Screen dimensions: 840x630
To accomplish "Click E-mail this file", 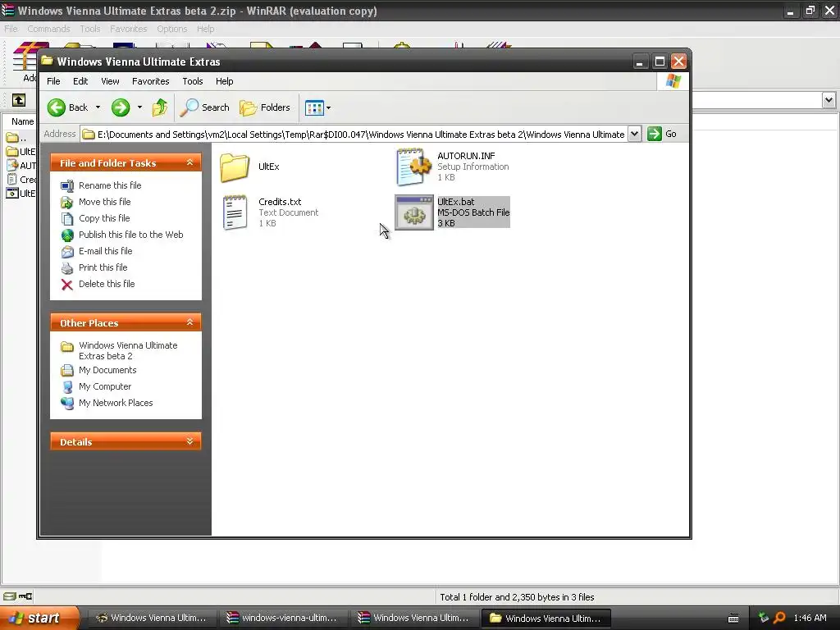I will coord(106,251).
